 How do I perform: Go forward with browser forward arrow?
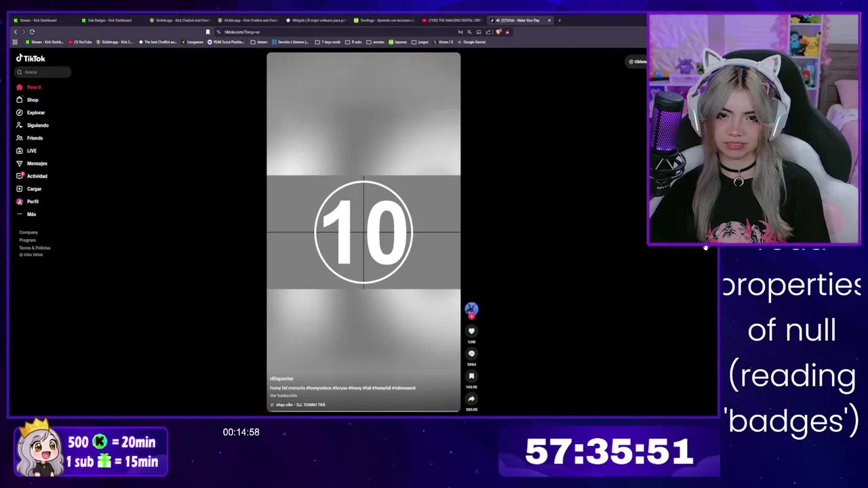click(24, 32)
